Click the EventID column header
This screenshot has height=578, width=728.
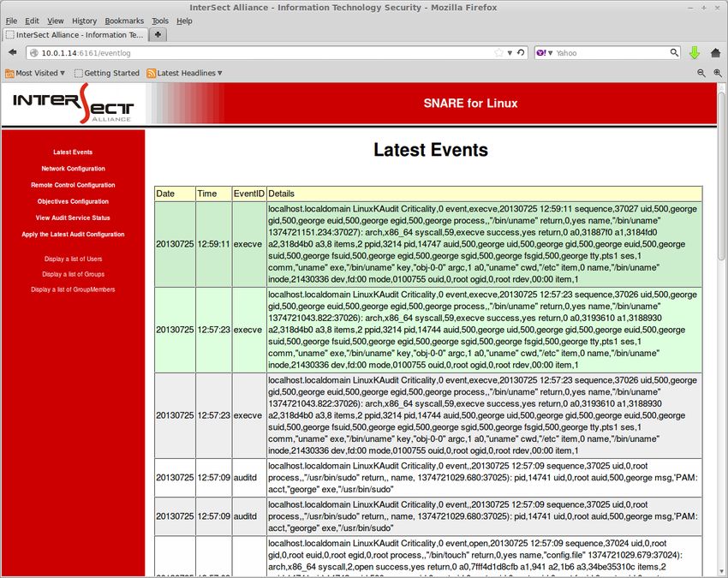click(x=249, y=194)
